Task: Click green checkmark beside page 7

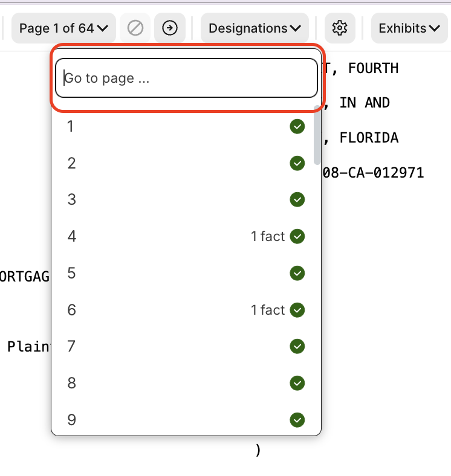Action: coord(297,347)
